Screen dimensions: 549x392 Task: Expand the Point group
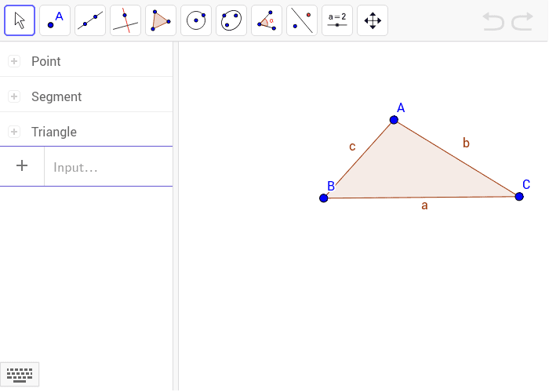coord(14,61)
